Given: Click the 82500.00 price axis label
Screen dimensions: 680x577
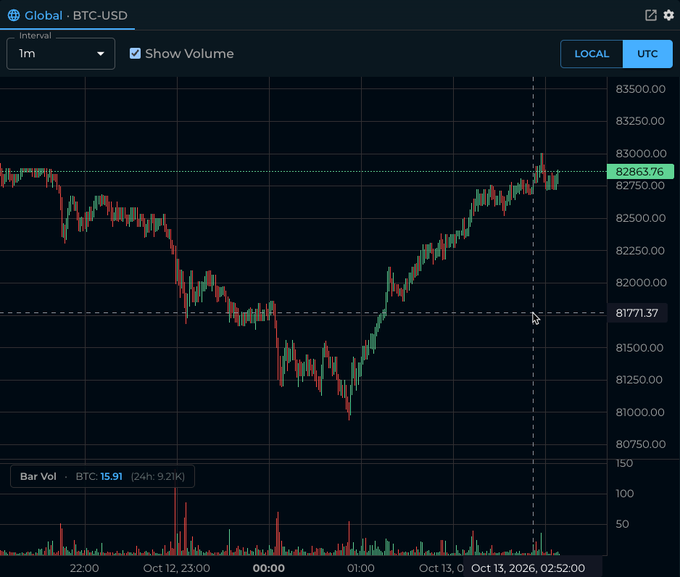Looking at the screenshot, I should (x=640, y=218).
